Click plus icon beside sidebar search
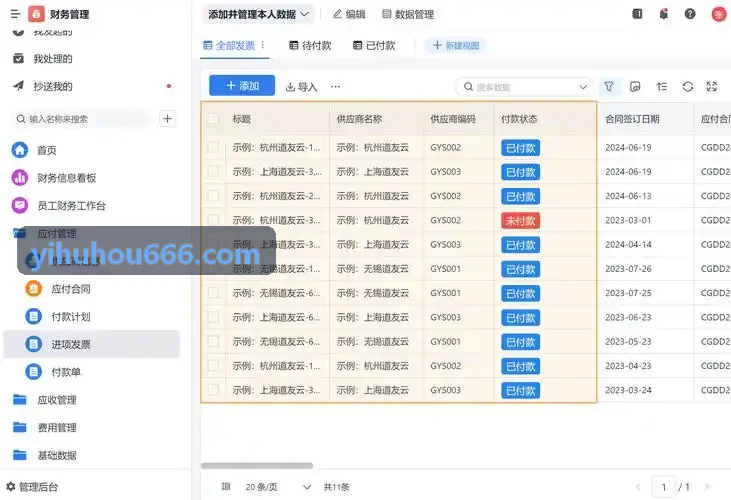 coord(167,119)
